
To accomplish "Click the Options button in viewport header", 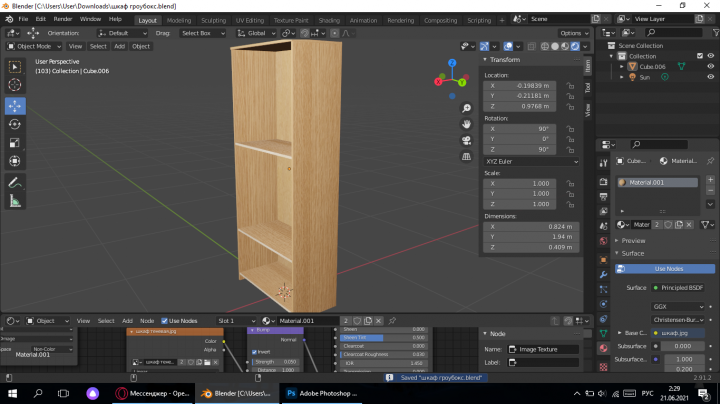I will [574, 33].
